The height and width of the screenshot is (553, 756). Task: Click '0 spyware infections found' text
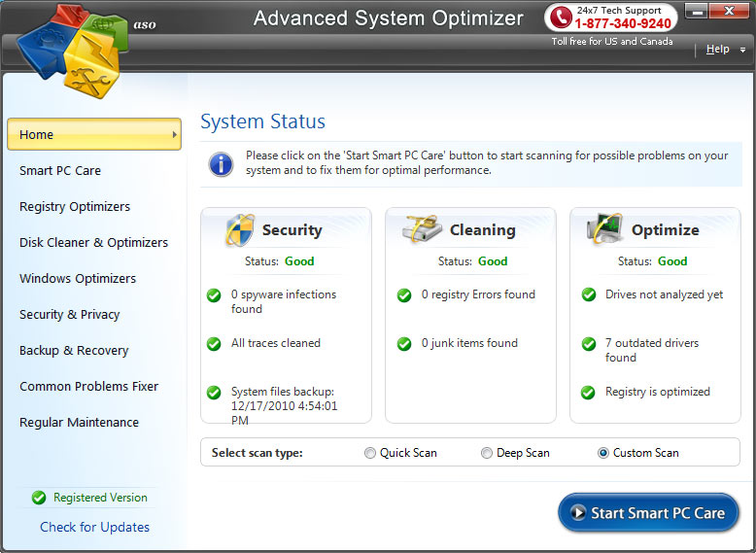(284, 302)
